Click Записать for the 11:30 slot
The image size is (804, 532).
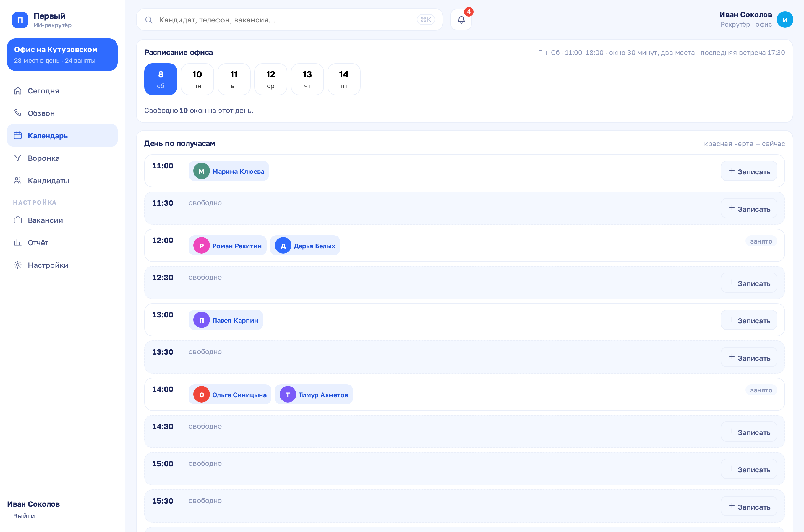click(749, 208)
